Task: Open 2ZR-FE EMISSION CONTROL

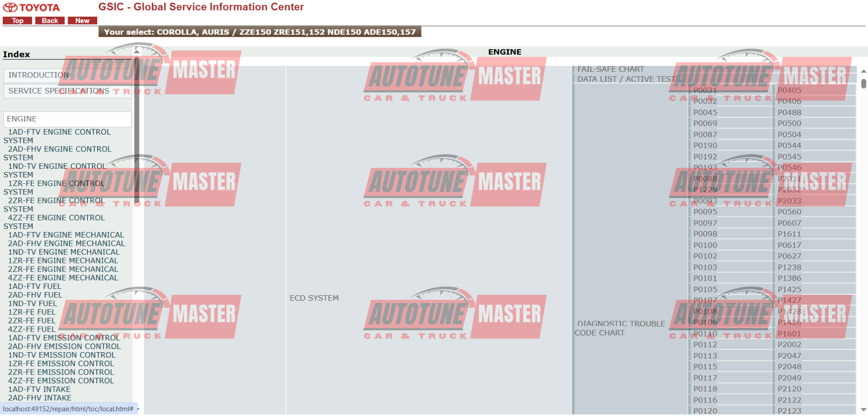Action: tap(61, 373)
